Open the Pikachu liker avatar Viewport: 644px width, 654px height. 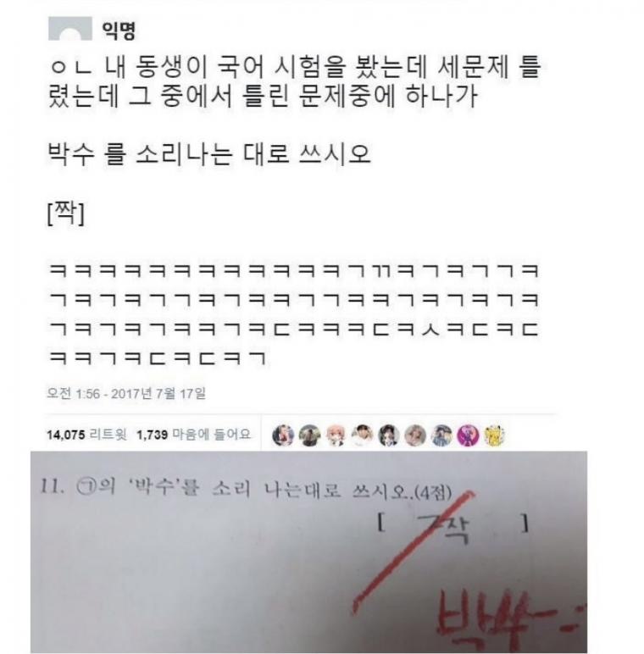(494, 435)
